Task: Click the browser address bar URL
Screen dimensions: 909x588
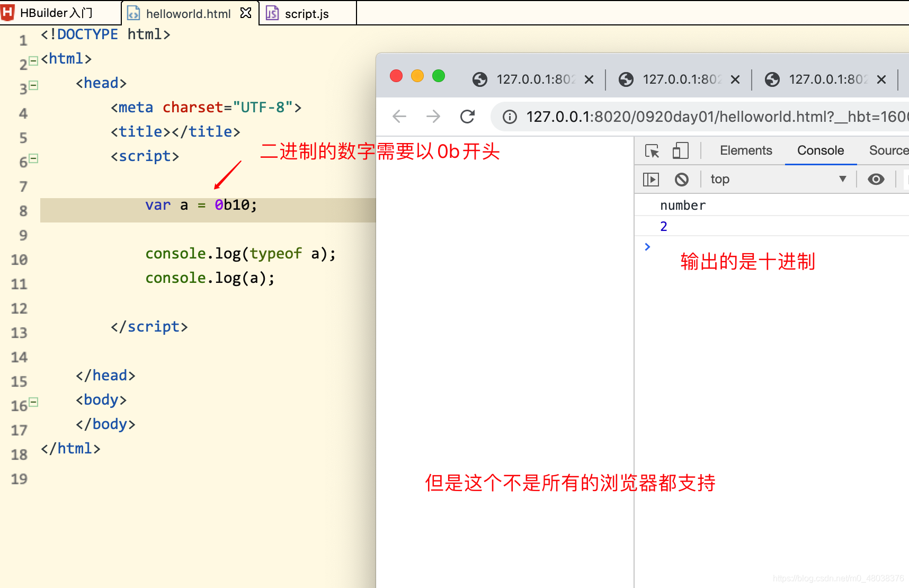Action: click(717, 117)
